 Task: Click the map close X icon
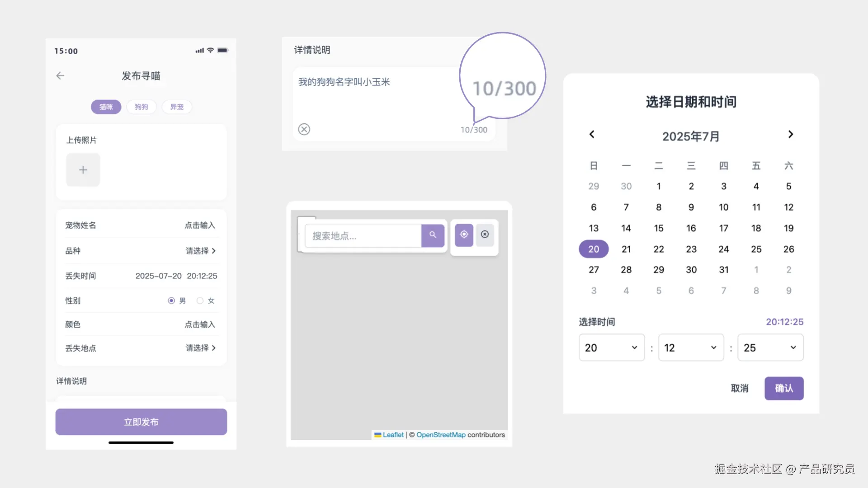[485, 235]
